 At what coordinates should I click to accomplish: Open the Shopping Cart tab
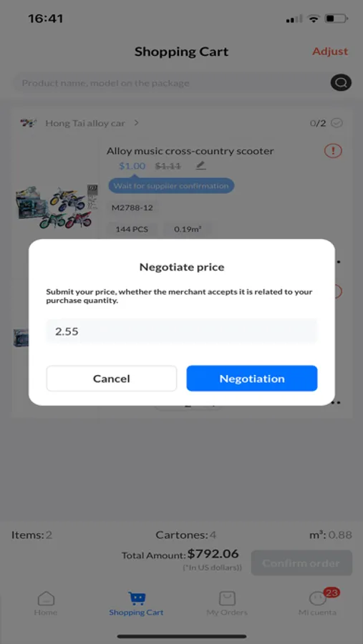point(136,604)
